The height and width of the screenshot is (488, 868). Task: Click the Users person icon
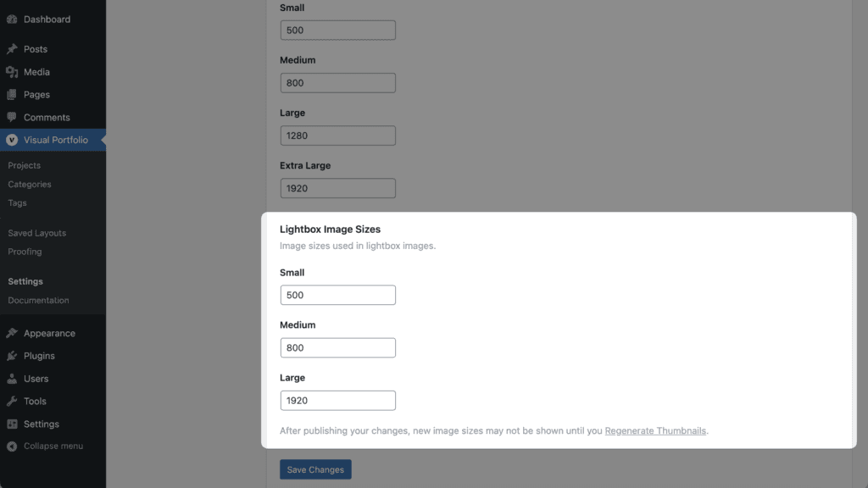pyautogui.click(x=12, y=379)
